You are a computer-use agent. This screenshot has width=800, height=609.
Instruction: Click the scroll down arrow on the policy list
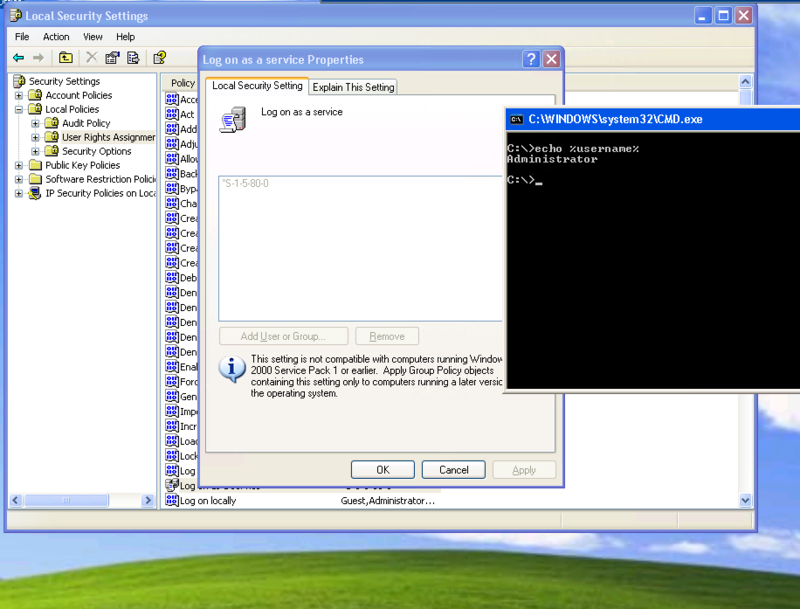744,498
